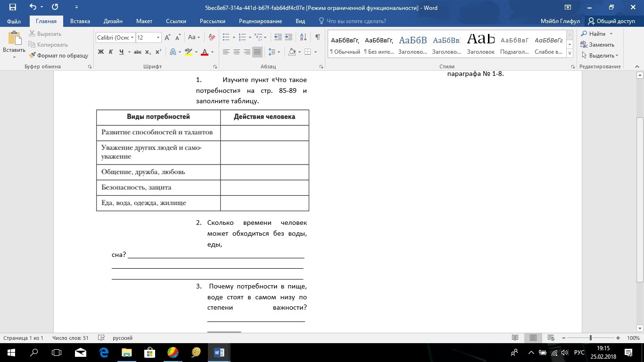The width and height of the screenshot is (644, 362).
Task: Open font color dropdown arrow
Action: point(212,52)
